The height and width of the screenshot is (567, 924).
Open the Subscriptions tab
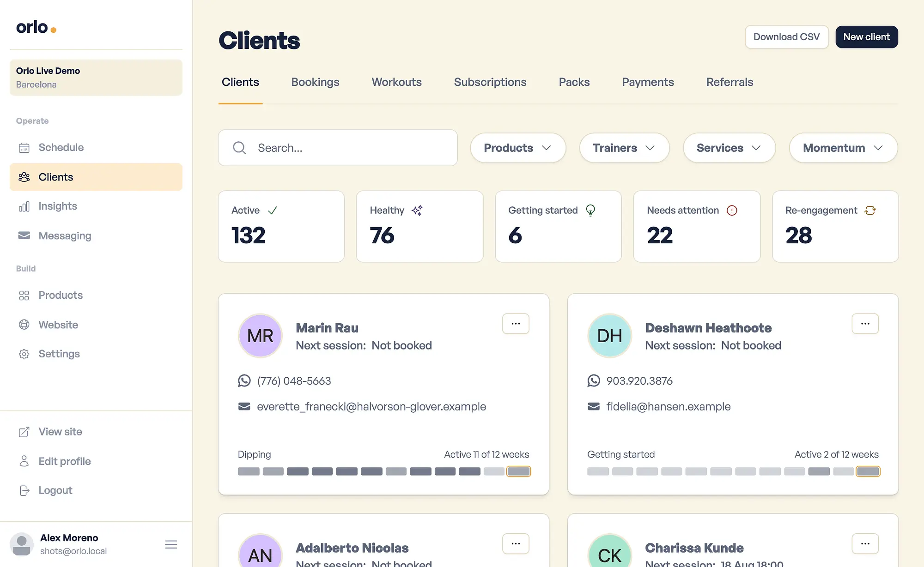[490, 82]
